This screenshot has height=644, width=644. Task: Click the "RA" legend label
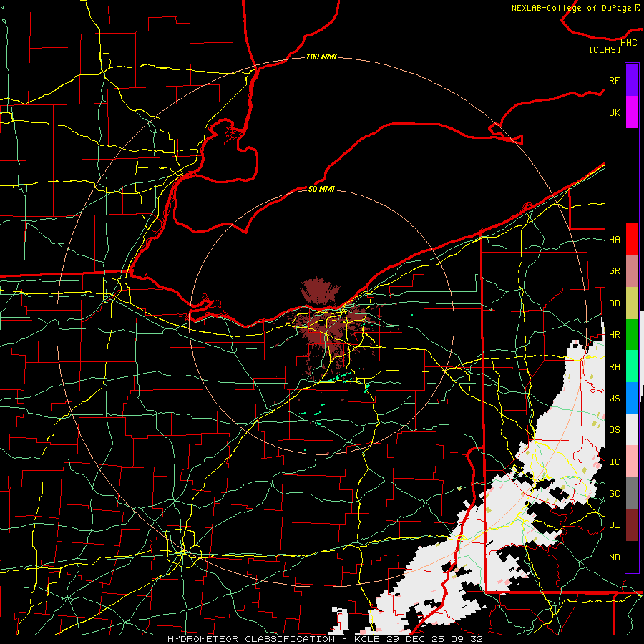tap(614, 367)
